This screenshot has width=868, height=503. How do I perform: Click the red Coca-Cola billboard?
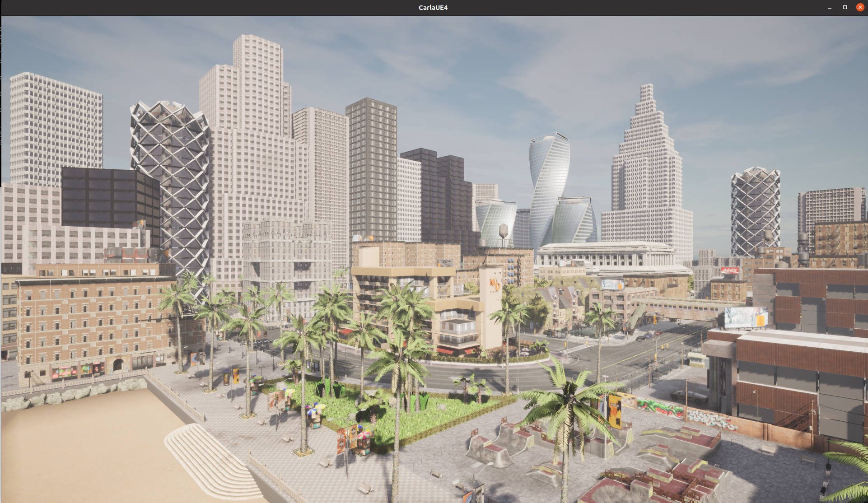coord(730,270)
